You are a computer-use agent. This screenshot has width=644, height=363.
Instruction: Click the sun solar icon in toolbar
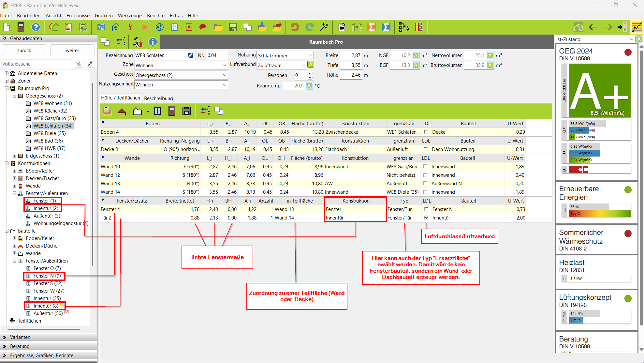click(145, 27)
